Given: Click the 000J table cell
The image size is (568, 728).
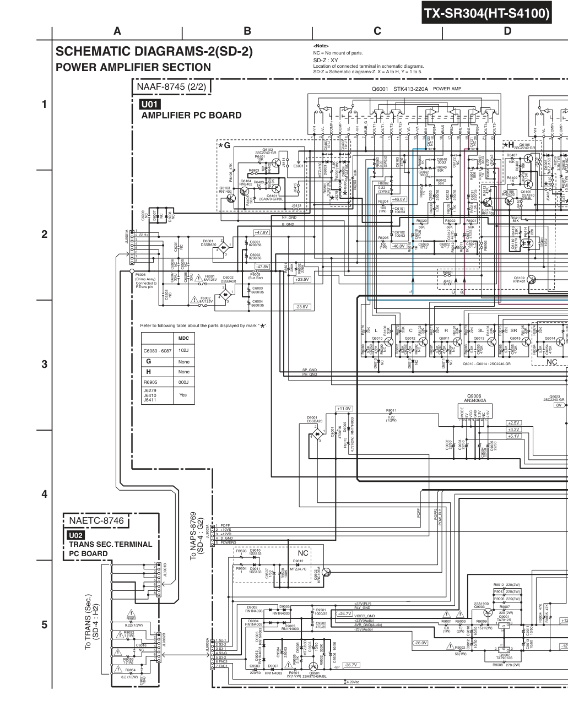Looking at the screenshot, I should tap(183, 382).
